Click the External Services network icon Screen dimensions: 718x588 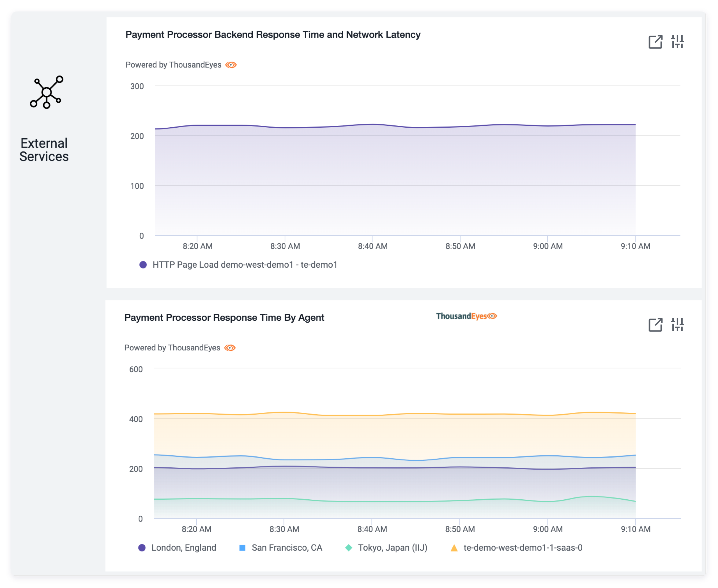[x=46, y=92]
